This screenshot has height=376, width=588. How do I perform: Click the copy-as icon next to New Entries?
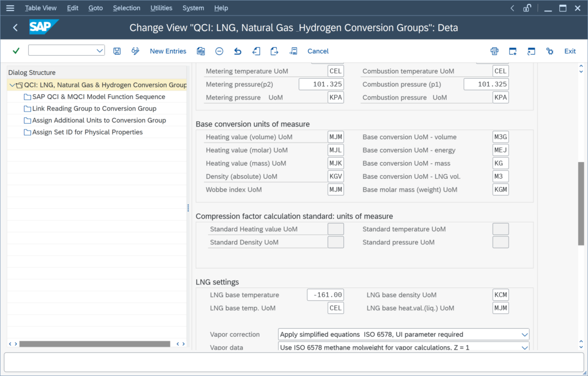pos(201,51)
